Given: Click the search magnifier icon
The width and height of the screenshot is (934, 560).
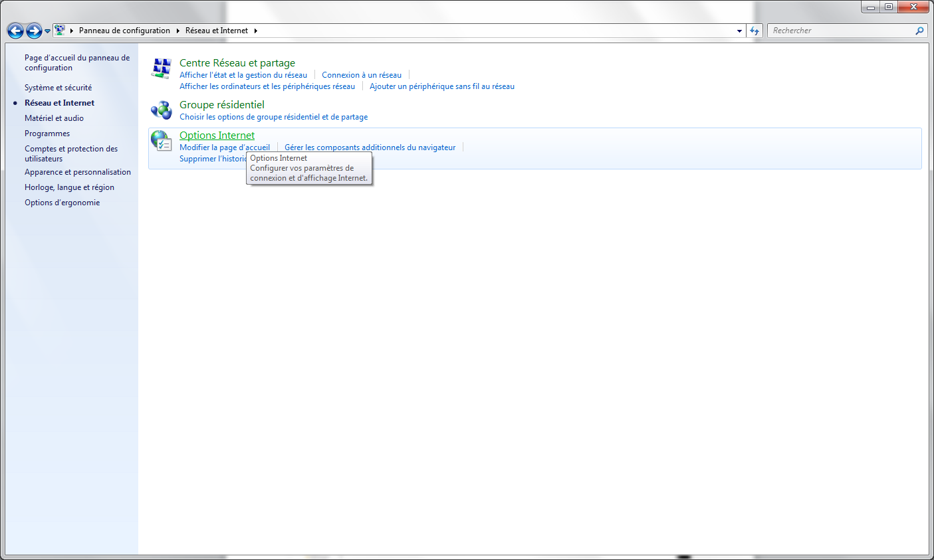Looking at the screenshot, I should [x=919, y=31].
